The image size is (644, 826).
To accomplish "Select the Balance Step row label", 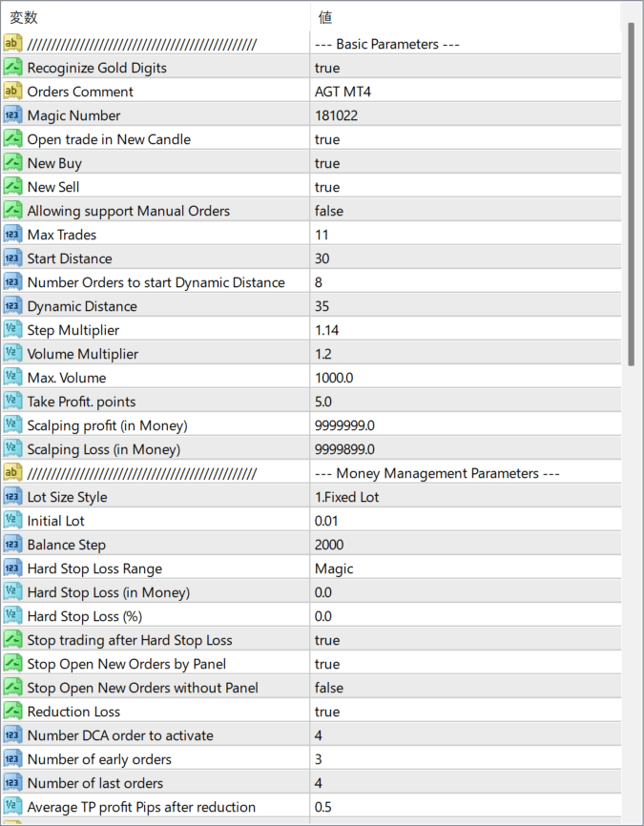I will click(66, 545).
